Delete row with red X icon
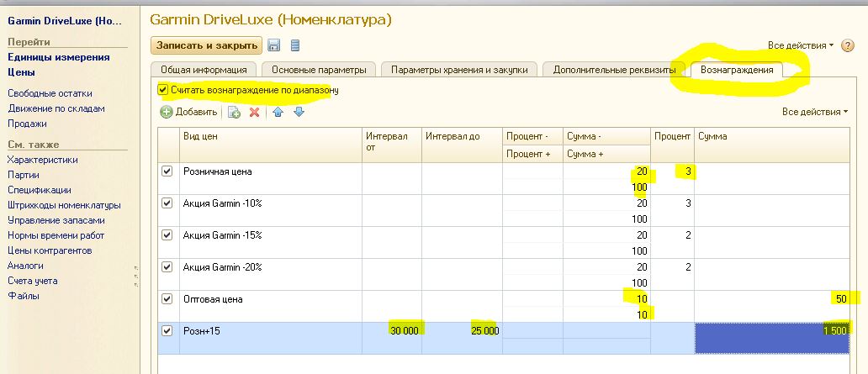 (254, 112)
